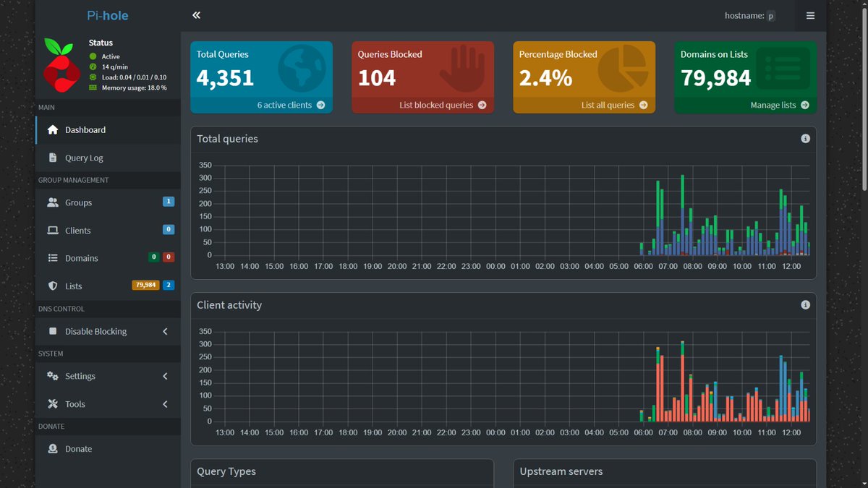Image resolution: width=868 pixels, height=488 pixels.
Task: Click the Memory usage: 18.0 % text
Action: (134, 87)
